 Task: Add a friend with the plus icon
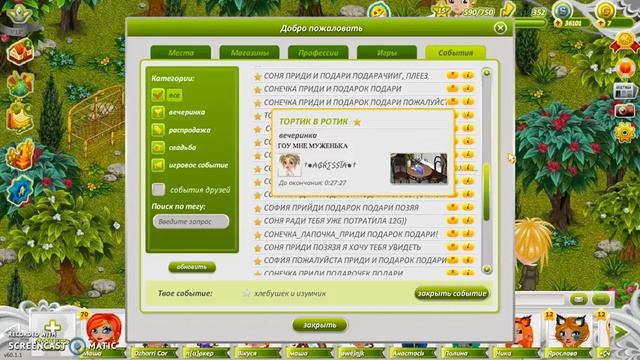52,327
